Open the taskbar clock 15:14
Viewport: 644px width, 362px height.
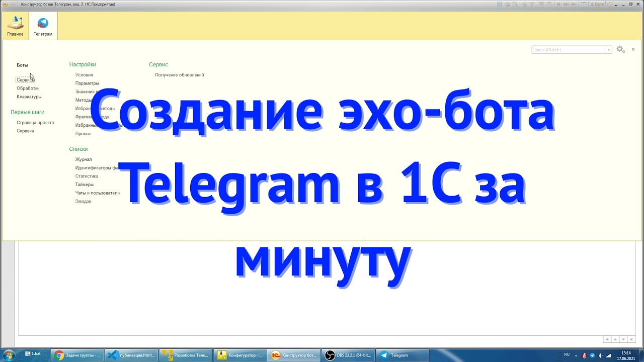(x=626, y=355)
